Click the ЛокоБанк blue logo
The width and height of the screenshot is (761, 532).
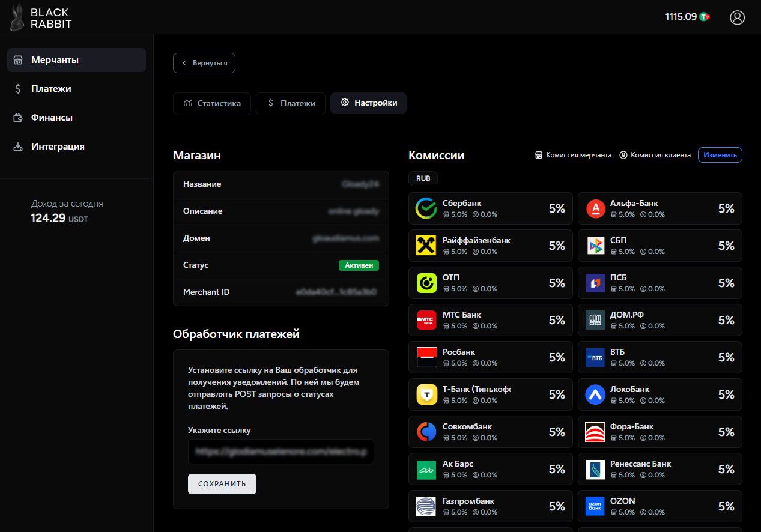click(595, 394)
